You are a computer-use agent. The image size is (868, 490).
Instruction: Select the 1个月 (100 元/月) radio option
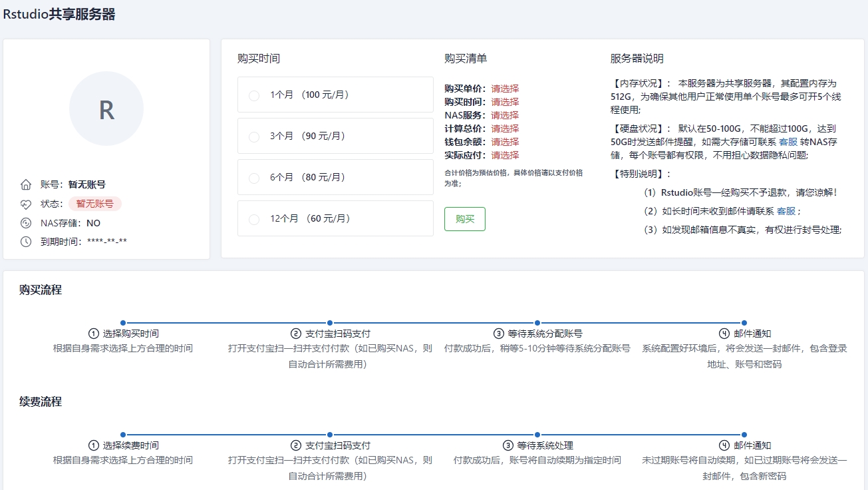pos(335,95)
